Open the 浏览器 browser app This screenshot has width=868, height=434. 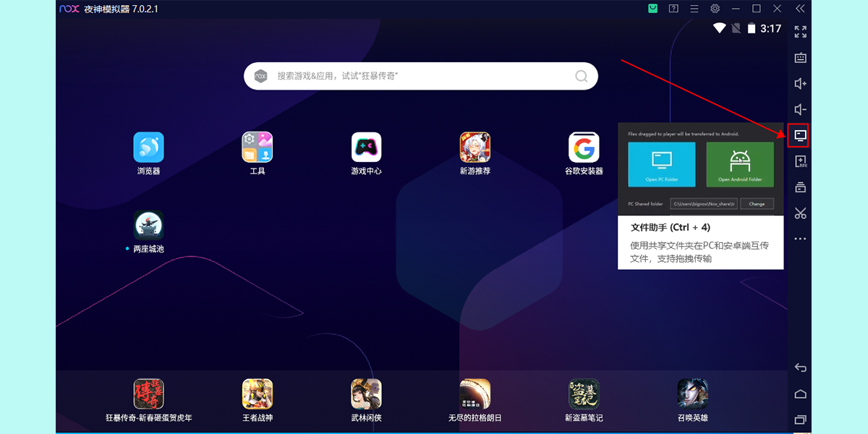click(148, 148)
